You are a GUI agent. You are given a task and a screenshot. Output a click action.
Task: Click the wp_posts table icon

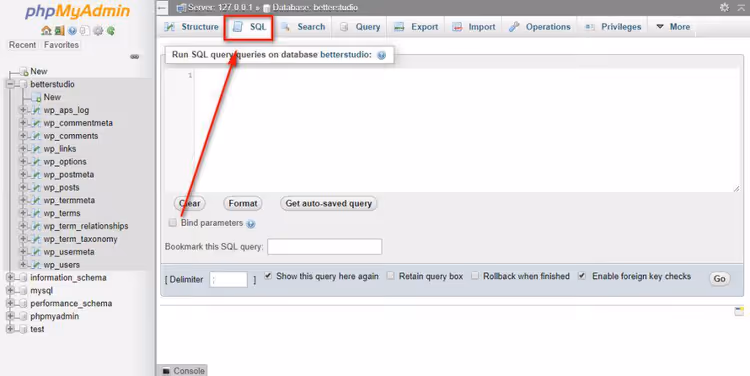(x=36, y=188)
